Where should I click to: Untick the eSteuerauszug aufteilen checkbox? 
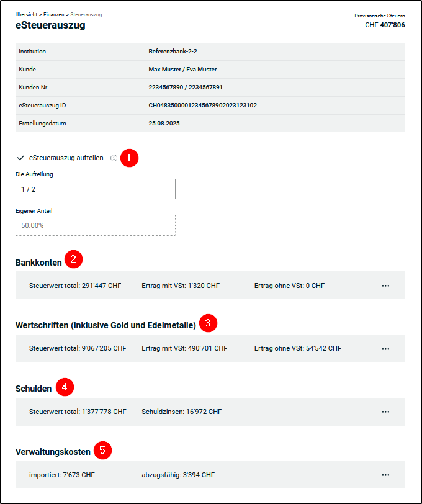click(x=20, y=158)
